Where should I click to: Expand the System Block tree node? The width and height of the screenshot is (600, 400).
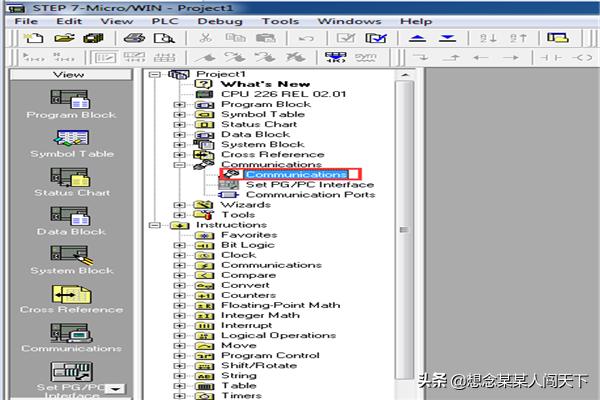pyautogui.click(x=179, y=145)
